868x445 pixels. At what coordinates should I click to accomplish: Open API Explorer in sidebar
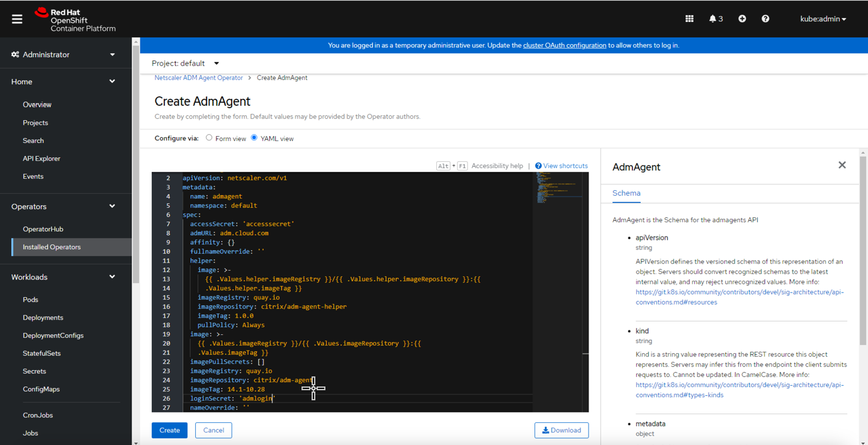pos(42,159)
